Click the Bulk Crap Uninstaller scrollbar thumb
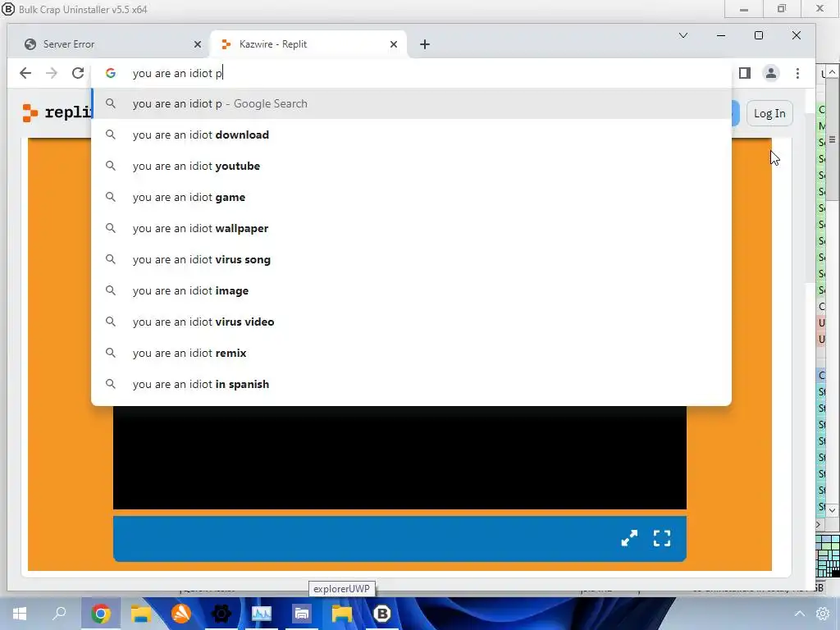The height and width of the screenshot is (630, 840). [x=832, y=139]
